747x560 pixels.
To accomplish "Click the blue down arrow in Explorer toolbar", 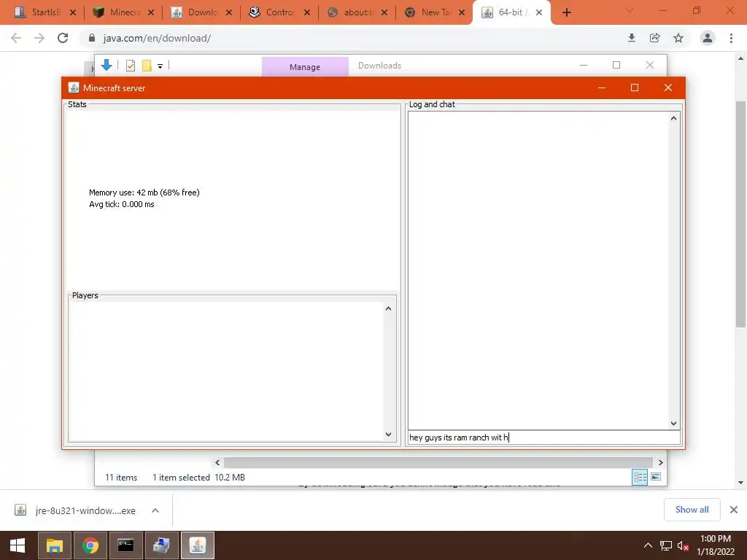I will pyautogui.click(x=107, y=65).
